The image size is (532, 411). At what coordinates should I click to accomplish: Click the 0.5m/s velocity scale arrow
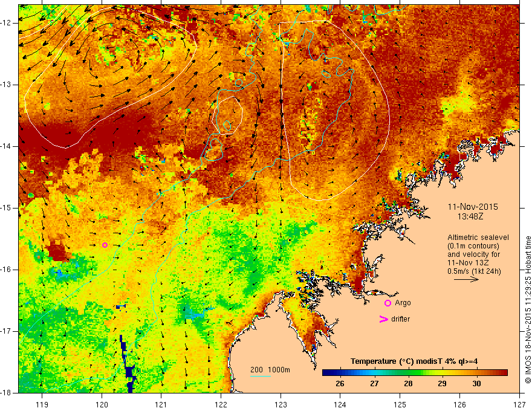[466, 279]
